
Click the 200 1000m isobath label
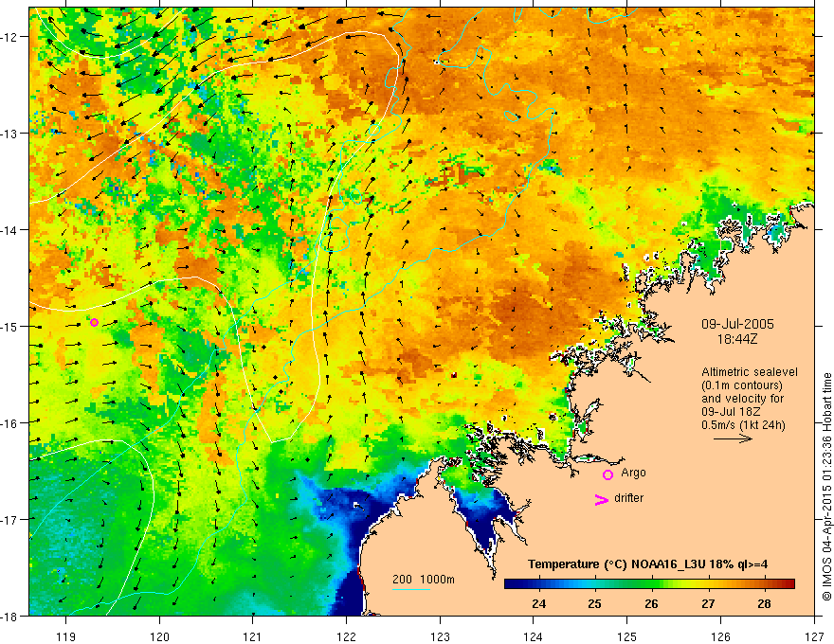pos(424,580)
